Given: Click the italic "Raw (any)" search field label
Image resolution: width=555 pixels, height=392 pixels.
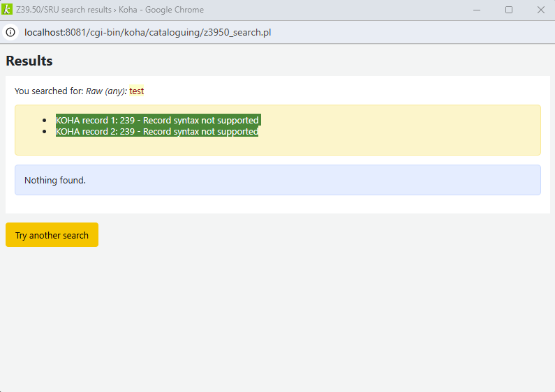Looking at the screenshot, I should coord(105,91).
